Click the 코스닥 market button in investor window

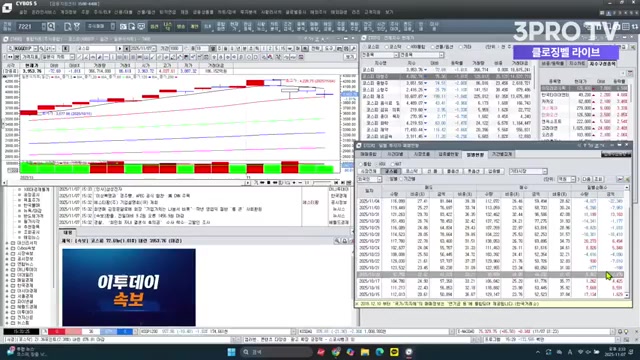(412, 171)
